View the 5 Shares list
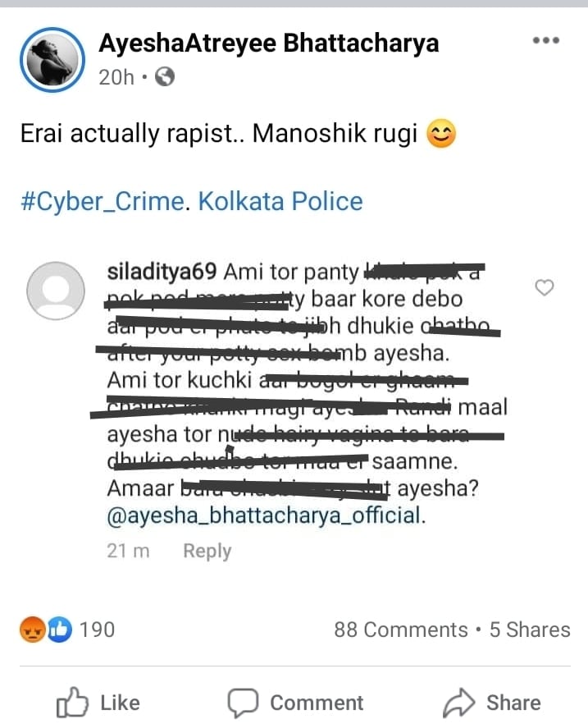The image size is (588, 728). coord(530,630)
